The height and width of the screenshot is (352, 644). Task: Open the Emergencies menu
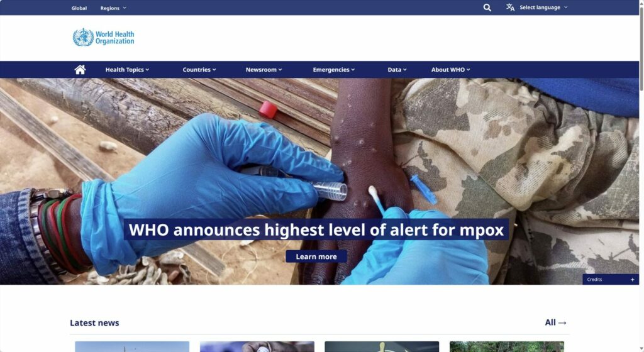pos(333,70)
